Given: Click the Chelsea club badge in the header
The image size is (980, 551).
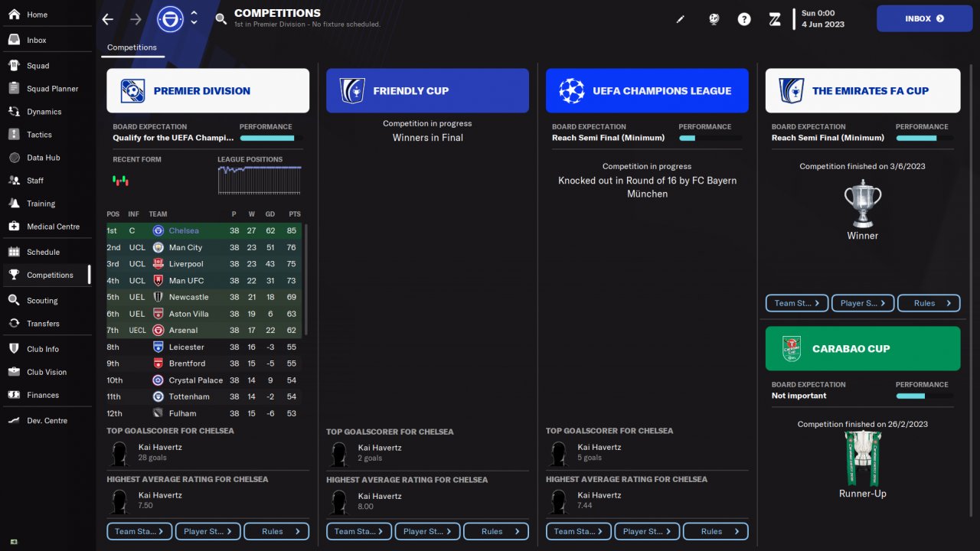Looking at the screenshot, I should [170, 19].
